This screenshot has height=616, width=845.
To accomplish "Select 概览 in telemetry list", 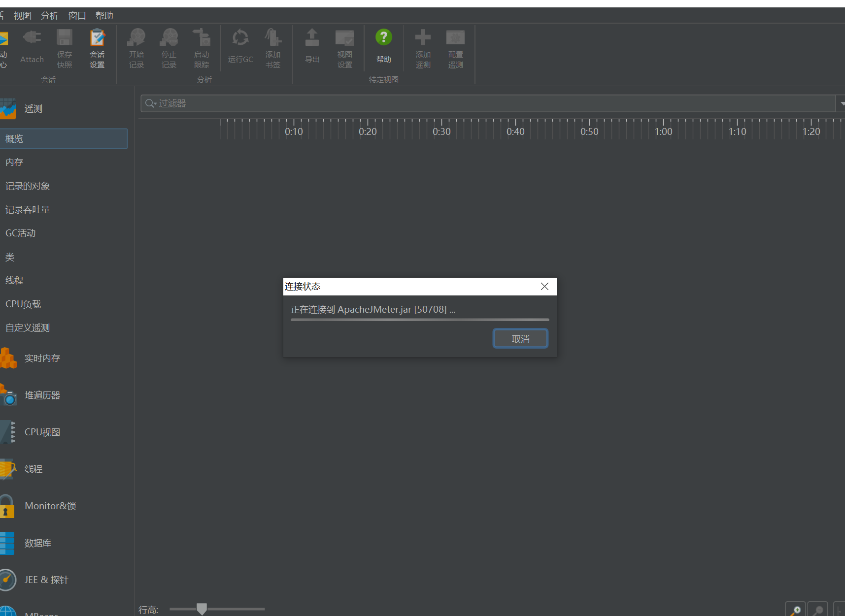I will [x=64, y=139].
